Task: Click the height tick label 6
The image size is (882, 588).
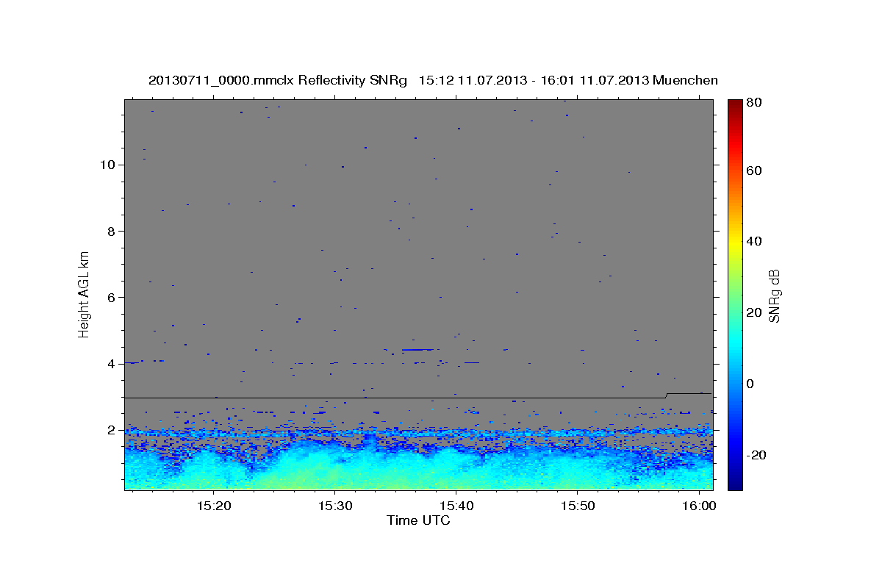Action: coord(112,297)
